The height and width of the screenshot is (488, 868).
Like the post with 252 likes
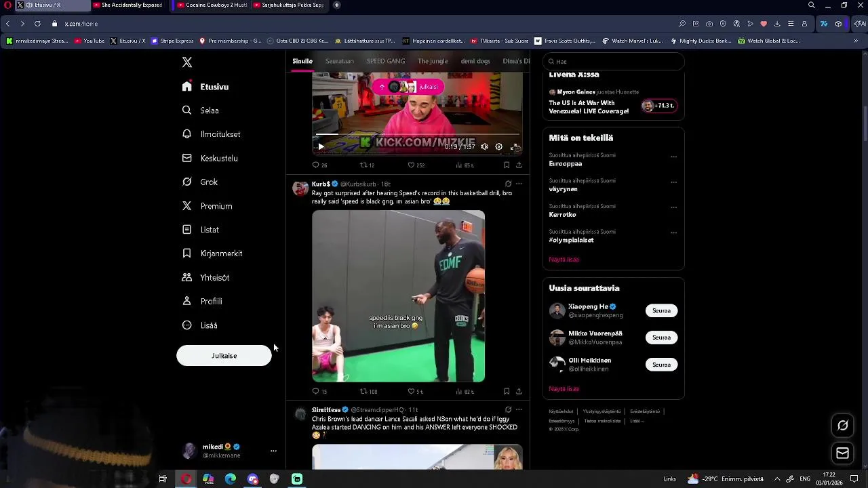pos(416,165)
